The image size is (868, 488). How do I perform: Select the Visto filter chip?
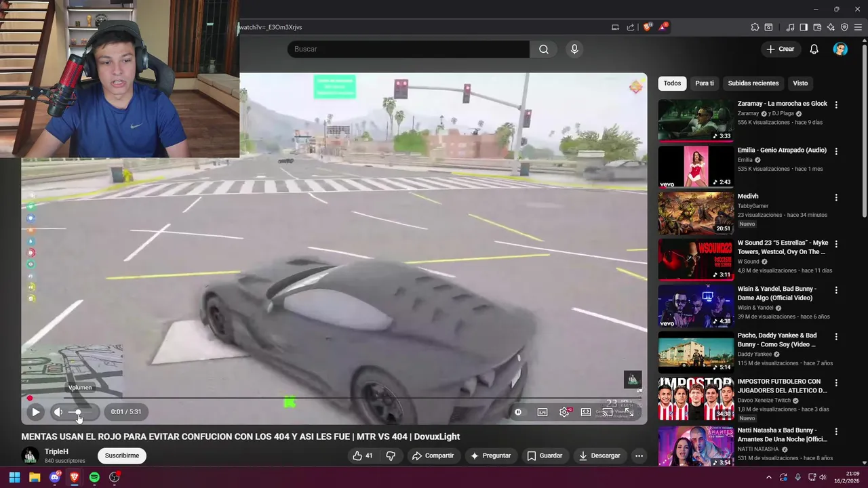point(800,83)
